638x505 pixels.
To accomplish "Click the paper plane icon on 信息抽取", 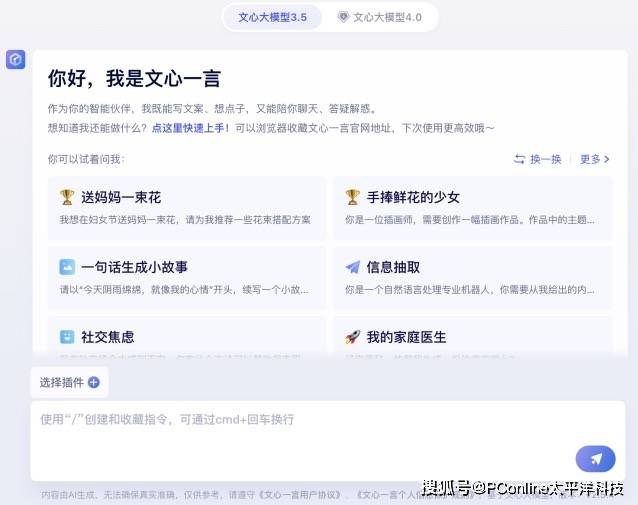I will click(x=352, y=267).
